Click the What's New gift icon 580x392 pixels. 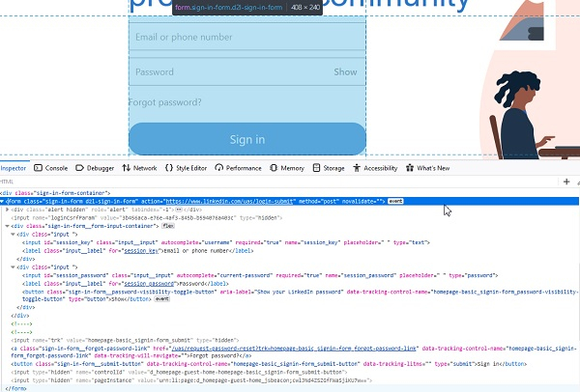pyautogui.click(x=410, y=168)
